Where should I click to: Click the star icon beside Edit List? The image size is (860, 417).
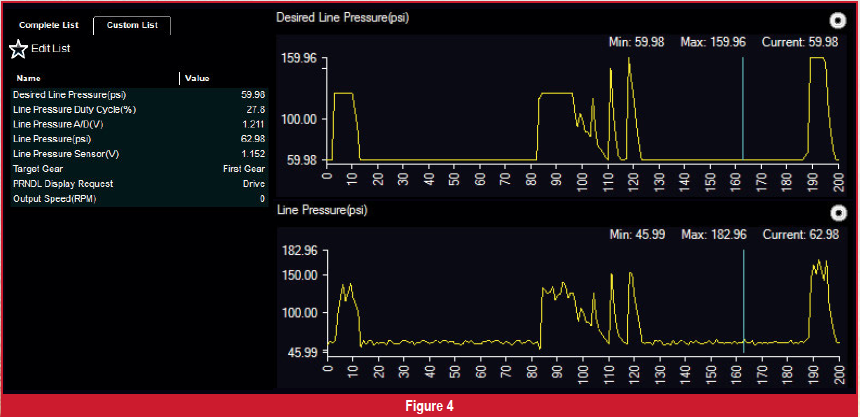coord(18,49)
